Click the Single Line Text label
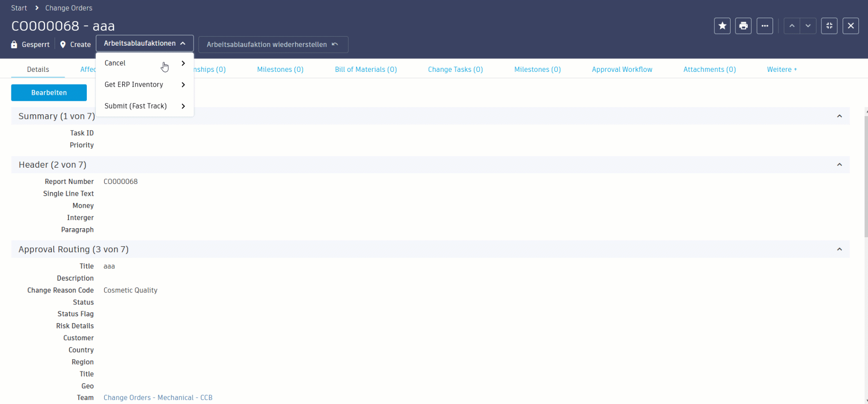The width and height of the screenshot is (868, 404). [68, 193]
